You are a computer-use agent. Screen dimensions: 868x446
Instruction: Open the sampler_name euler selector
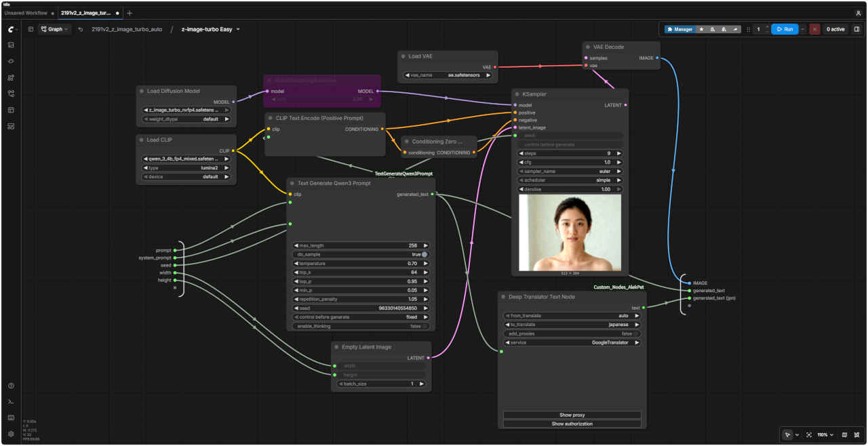click(x=570, y=171)
